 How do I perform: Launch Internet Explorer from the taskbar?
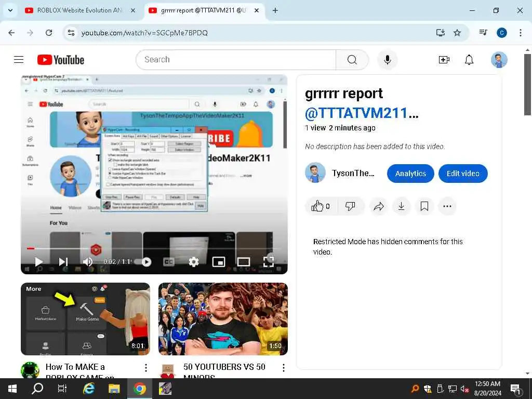point(88,389)
